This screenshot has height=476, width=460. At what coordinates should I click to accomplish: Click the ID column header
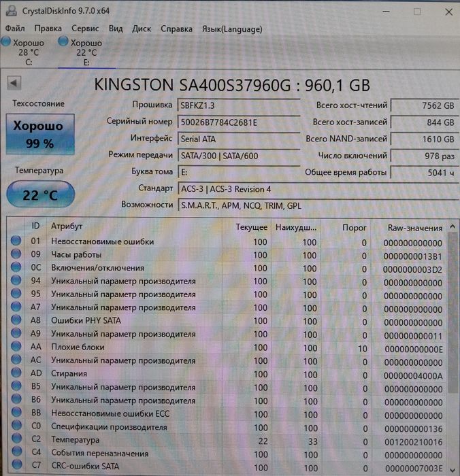(35, 226)
